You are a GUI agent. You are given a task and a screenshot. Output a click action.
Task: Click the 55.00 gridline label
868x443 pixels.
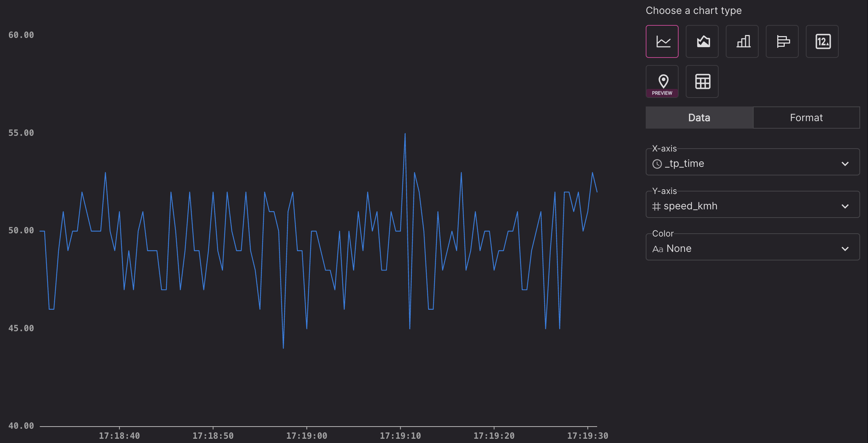tap(21, 133)
